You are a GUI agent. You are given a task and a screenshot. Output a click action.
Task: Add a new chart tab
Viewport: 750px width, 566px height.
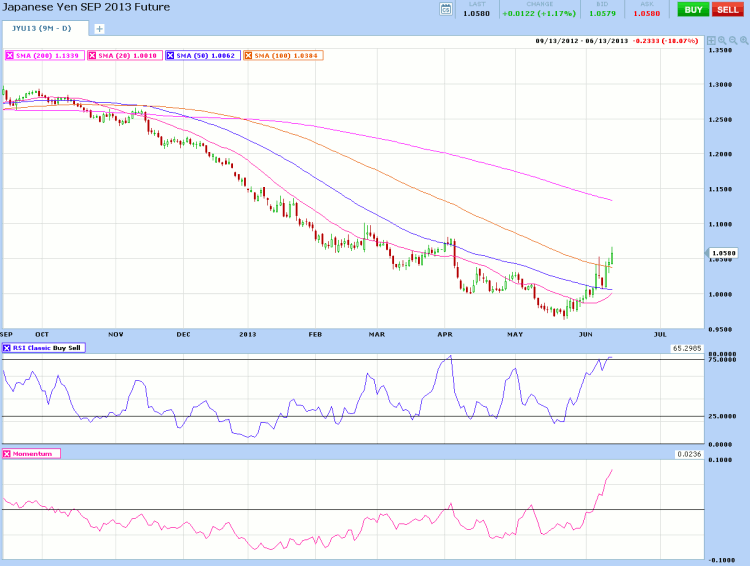pos(99,29)
